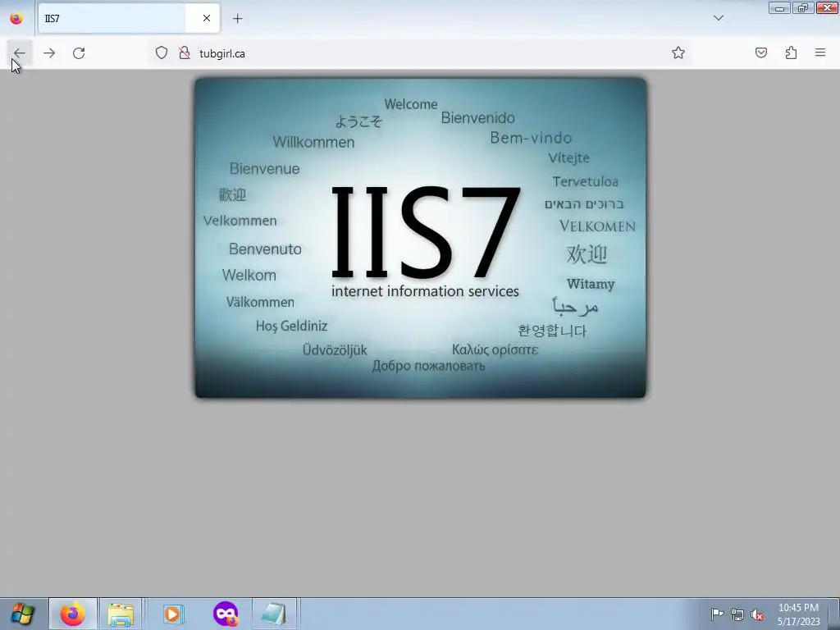Go back to the previous page

(x=20, y=53)
